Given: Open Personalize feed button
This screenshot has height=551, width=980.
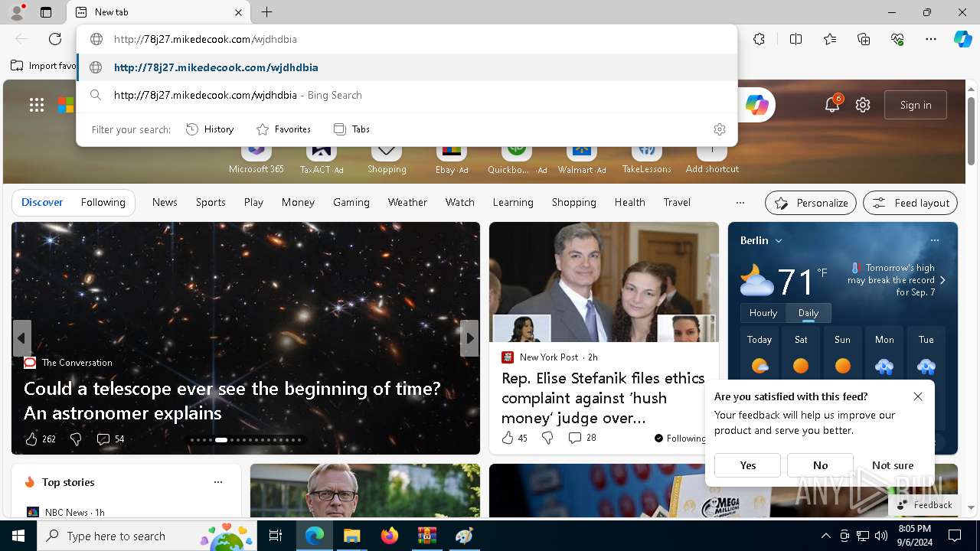Looking at the screenshot, I should [811, 203].
